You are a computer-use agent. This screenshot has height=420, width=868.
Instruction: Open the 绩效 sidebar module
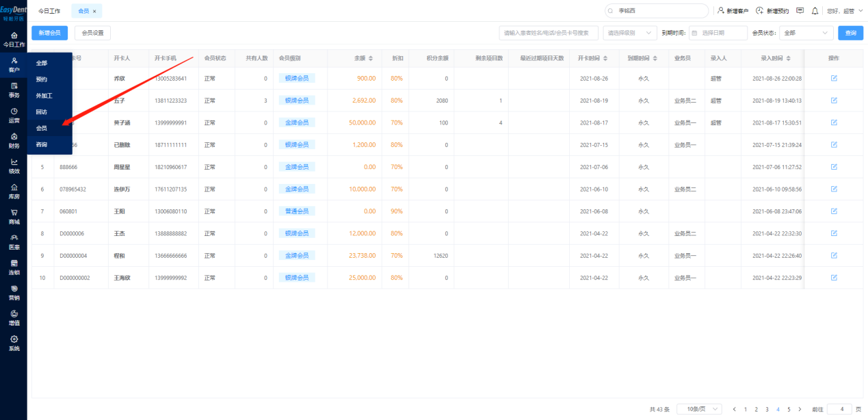pos(14,166)
